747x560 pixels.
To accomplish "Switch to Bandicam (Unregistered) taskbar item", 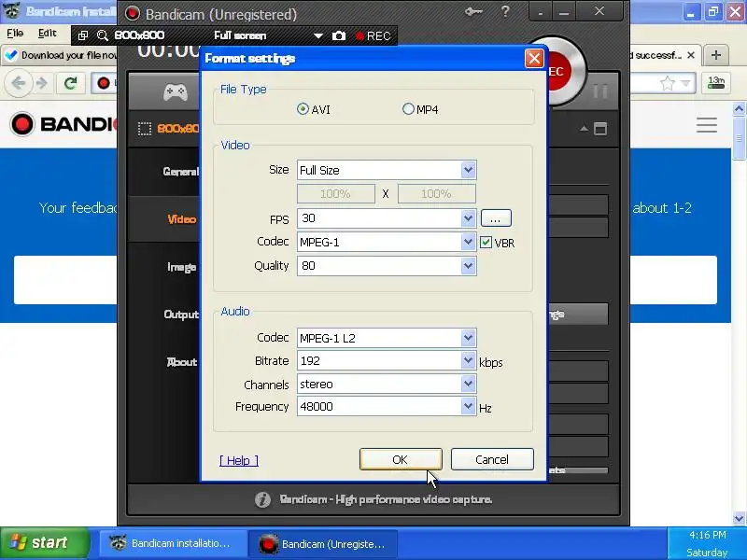I will coord(323,544).
